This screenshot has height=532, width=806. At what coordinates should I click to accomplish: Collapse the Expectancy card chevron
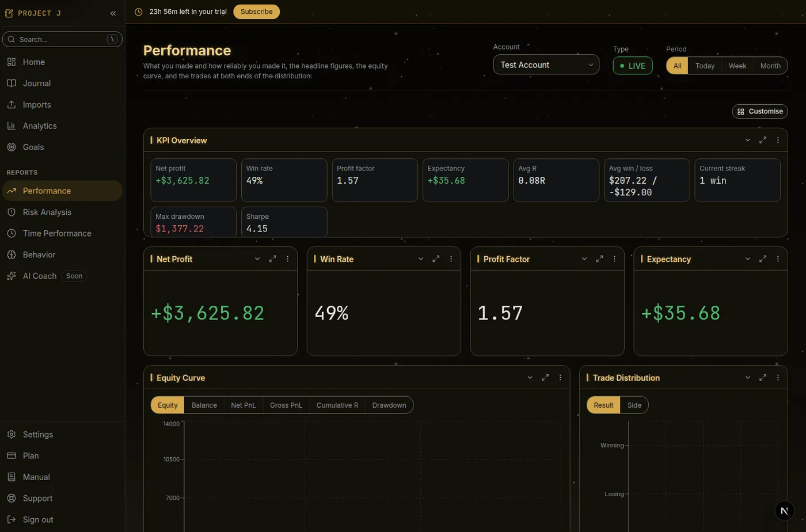click(748, 259)
